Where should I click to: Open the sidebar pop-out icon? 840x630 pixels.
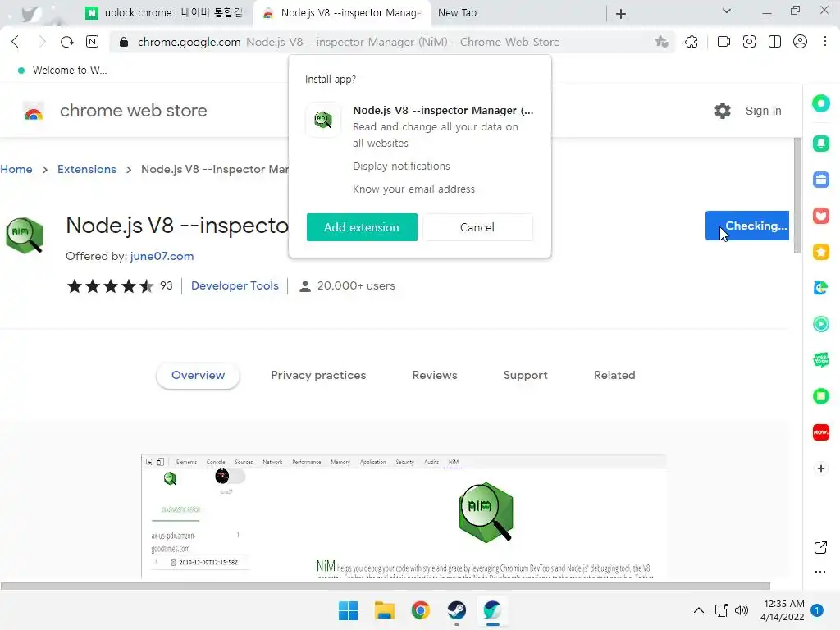pyautogui.click(x=820, y=547)
